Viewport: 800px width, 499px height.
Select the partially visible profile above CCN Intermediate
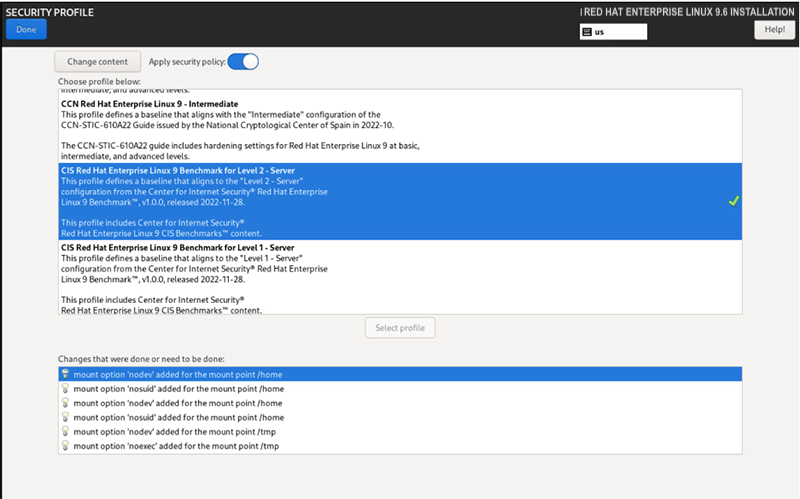click(200, 91)
